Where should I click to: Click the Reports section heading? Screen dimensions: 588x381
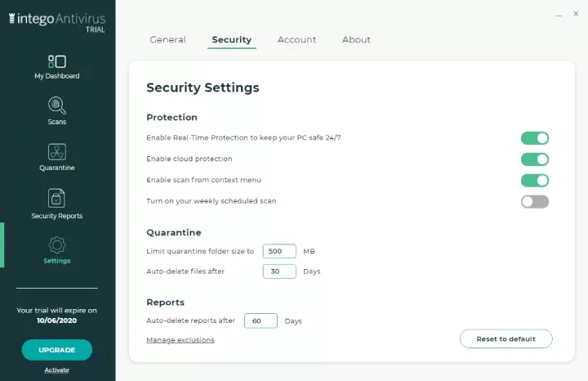tap(165, 303)
